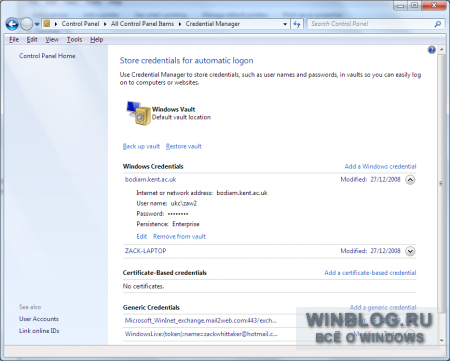The image size is (450, 361).
Task: Open the File menu
Action: 14,40
